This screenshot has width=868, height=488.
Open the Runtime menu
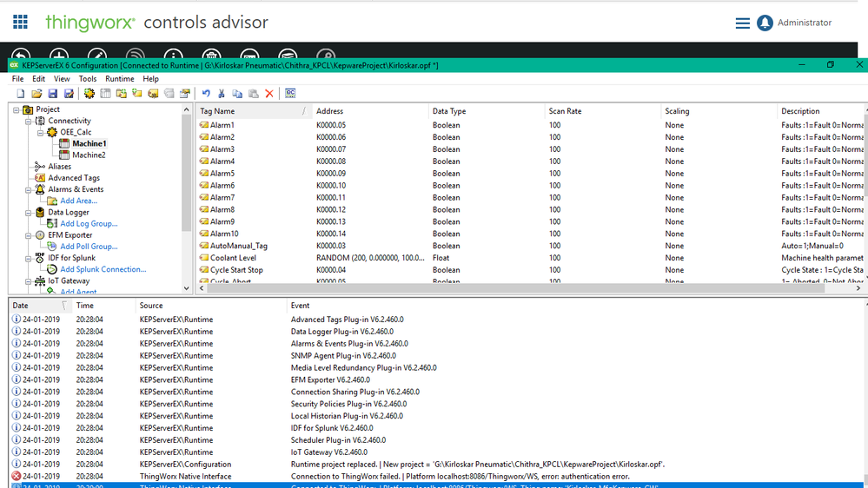click(120, 78)
